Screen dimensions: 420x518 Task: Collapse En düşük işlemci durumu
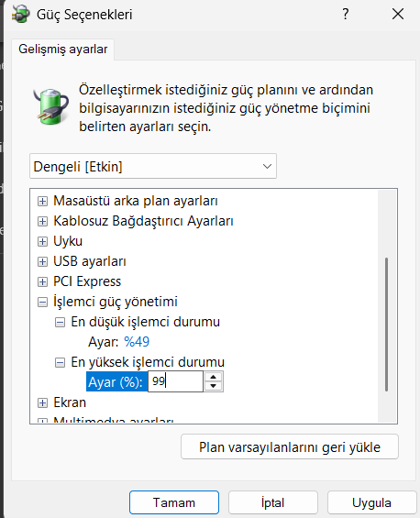60,322
